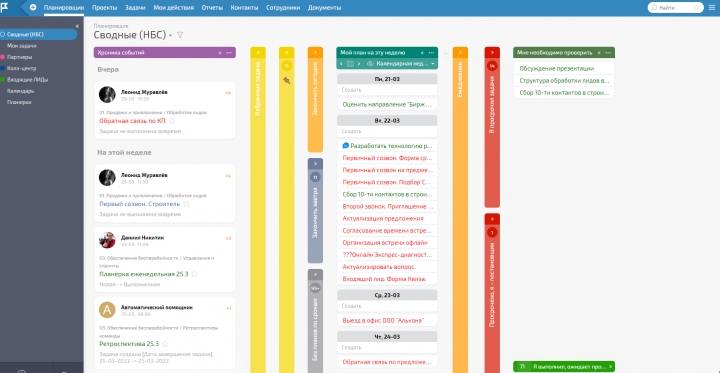The height and width of the screenshot is (373, 720).
Task: Open the Ретроспектива 25.3 link
Action: click(x=129, y=344)
